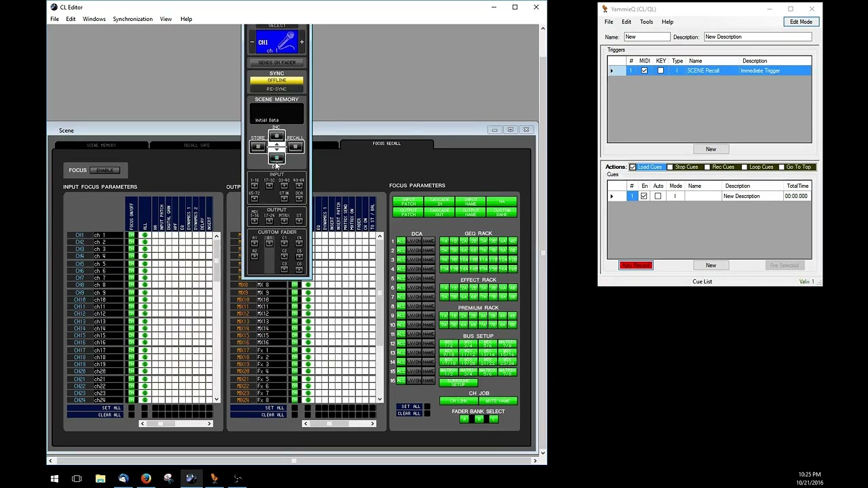Toggle SURROUND SETUP focus parameter

[x=458, y=384]
